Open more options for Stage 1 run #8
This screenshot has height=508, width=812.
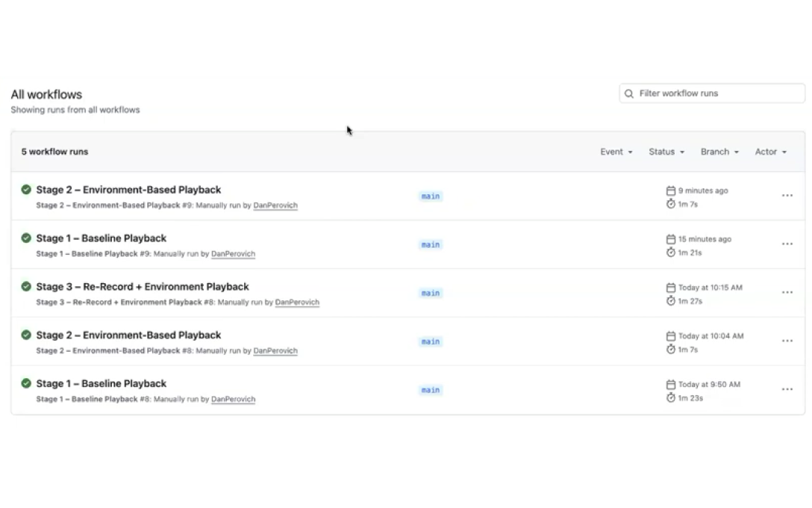787,389
